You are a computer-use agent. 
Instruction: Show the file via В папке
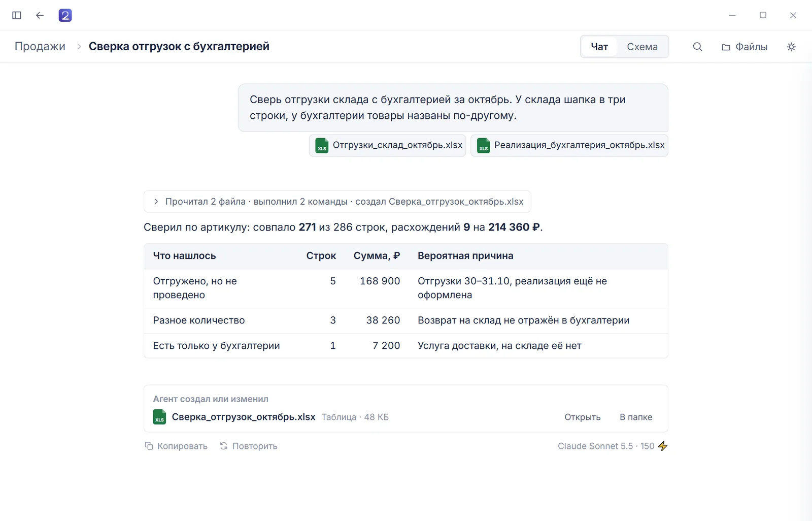[636, 417]
